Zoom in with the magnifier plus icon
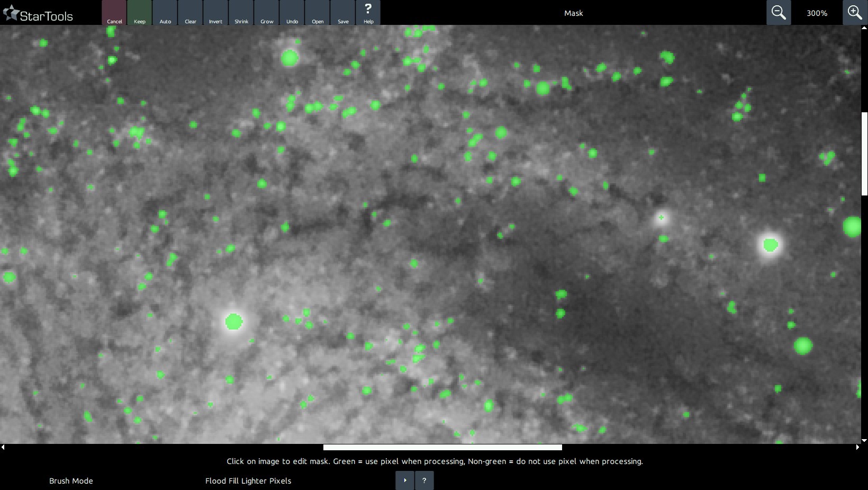The width and height of the screenshot is (868, 490). tap(855, 13)
